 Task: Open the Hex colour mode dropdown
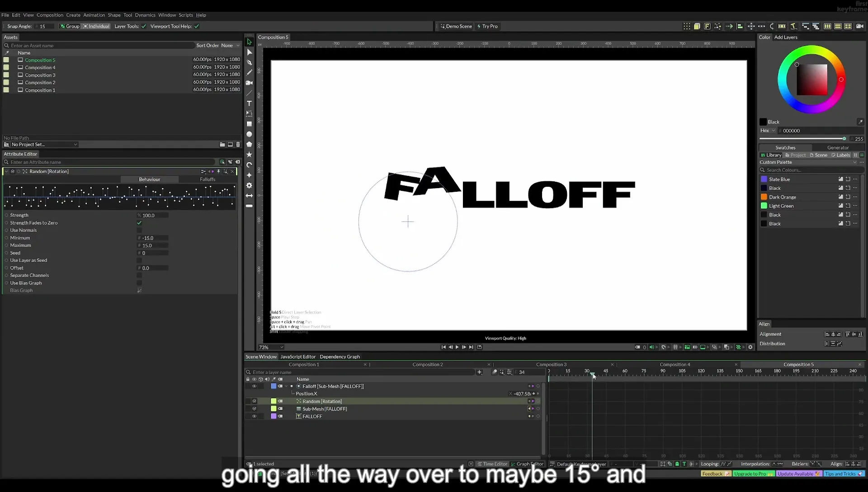pos(768,131)
